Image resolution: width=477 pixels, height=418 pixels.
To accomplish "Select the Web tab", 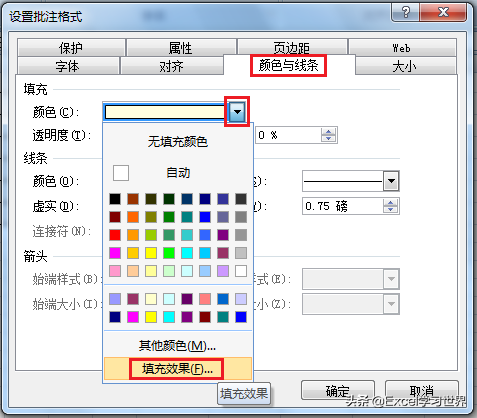I will click(x=402, y=47).
